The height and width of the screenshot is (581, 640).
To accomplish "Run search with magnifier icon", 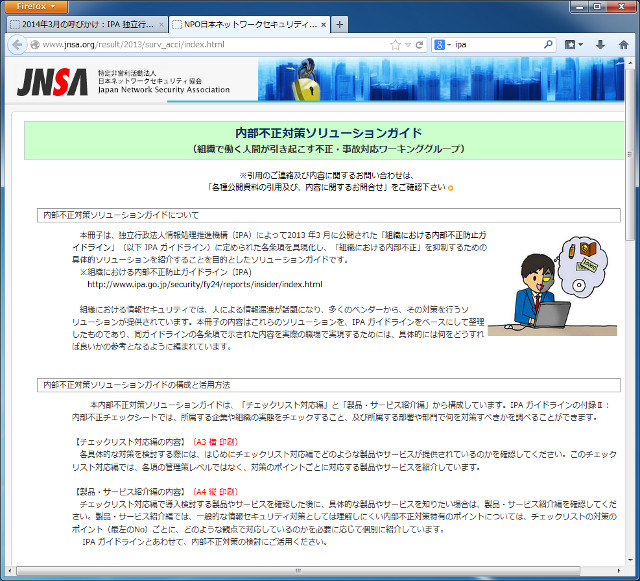I will [x=548, y=44].
